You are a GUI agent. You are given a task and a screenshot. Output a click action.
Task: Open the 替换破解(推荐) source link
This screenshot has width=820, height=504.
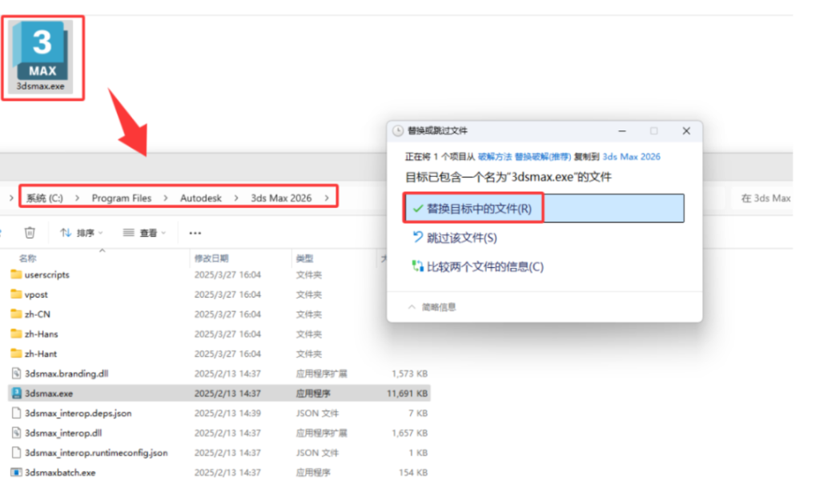pyautogui.click(x=542, y=157)
